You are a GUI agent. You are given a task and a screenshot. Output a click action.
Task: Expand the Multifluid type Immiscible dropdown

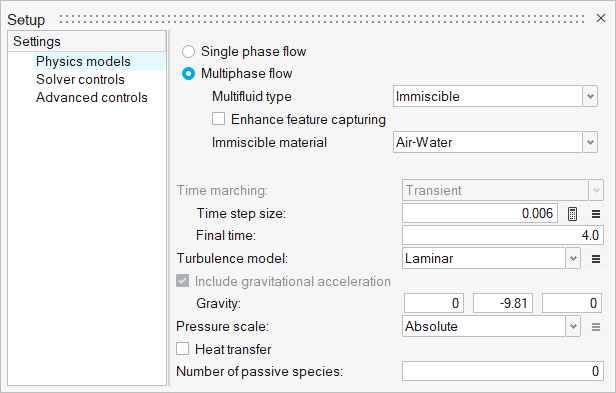(495, 96)
